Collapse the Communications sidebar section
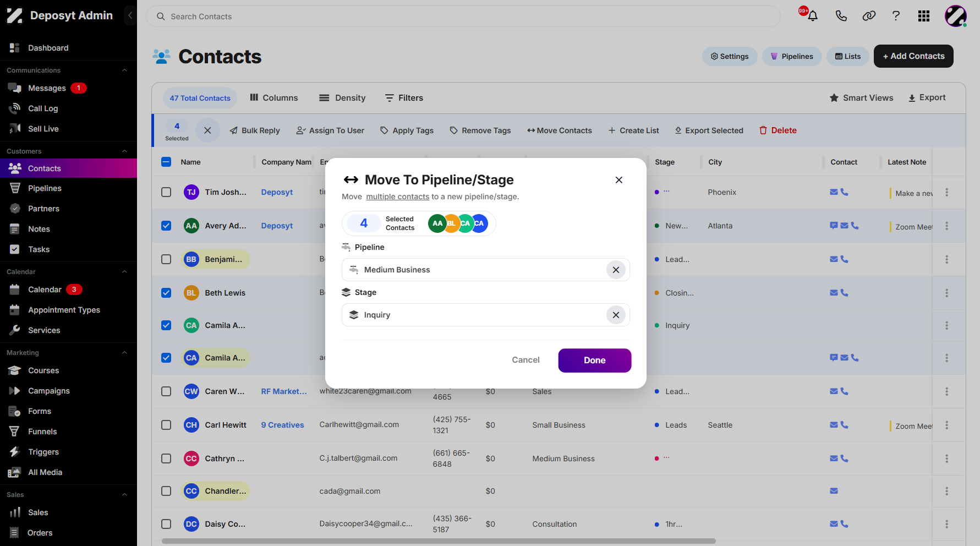This screenshot has height=546, width=980. (124, 70)
